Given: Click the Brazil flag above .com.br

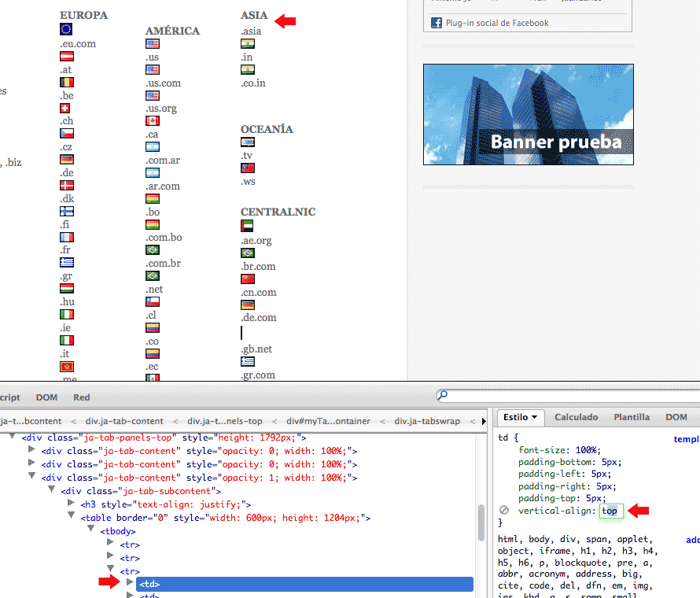Looking at the screenshot, I should click(153, 250).
